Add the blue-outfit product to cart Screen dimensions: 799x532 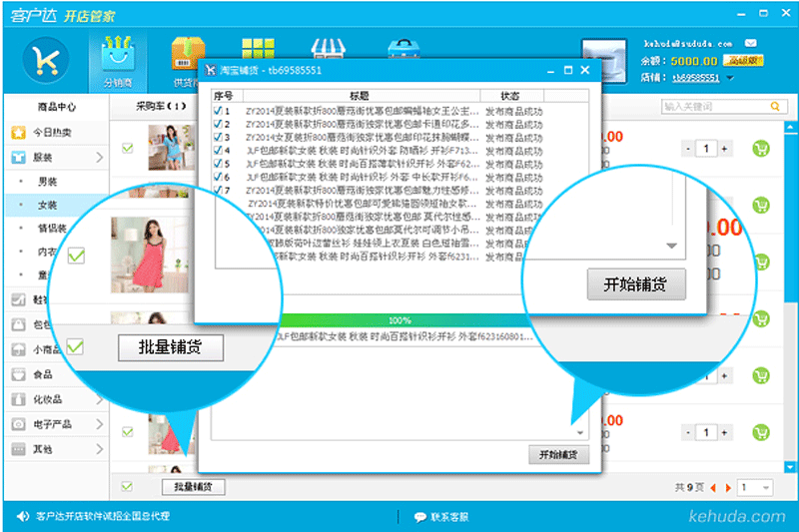[x=761, y=149]
